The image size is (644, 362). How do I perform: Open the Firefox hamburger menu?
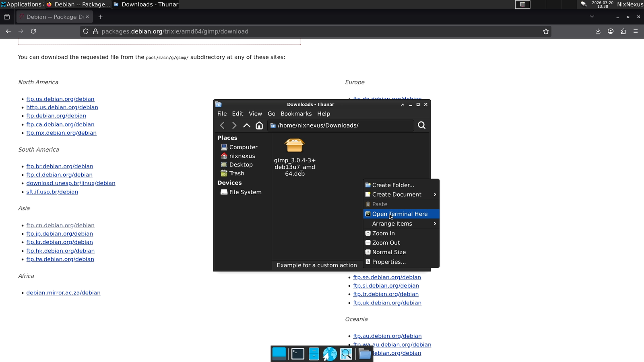(636, 31)
